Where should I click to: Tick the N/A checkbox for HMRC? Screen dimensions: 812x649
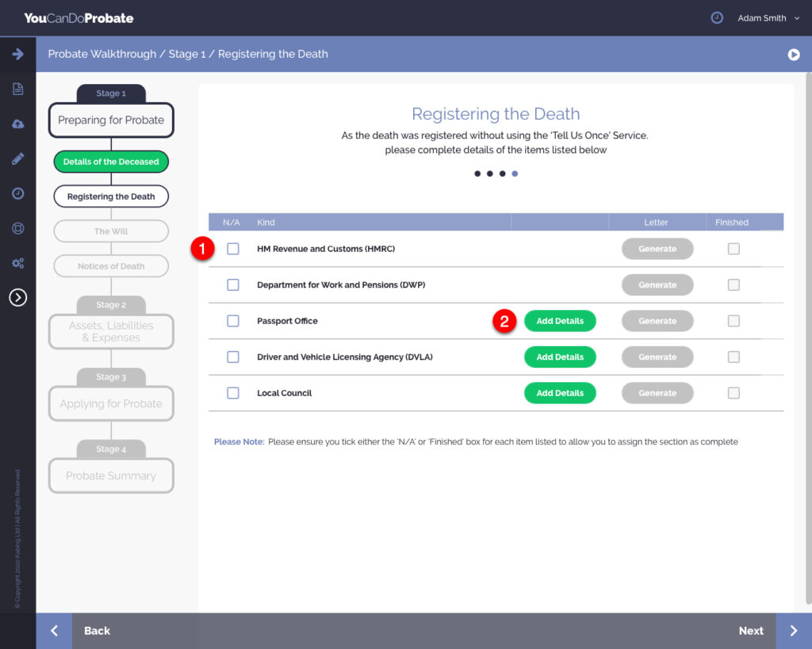[232, 249]
